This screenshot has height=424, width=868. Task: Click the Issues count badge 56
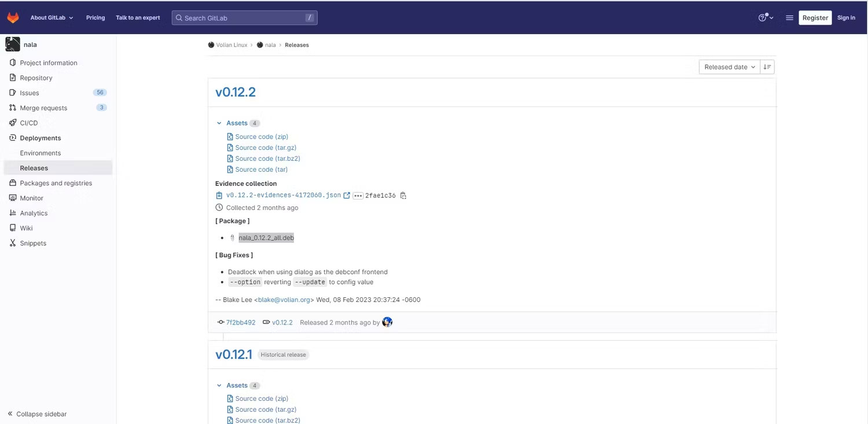(x=100, y=93)
